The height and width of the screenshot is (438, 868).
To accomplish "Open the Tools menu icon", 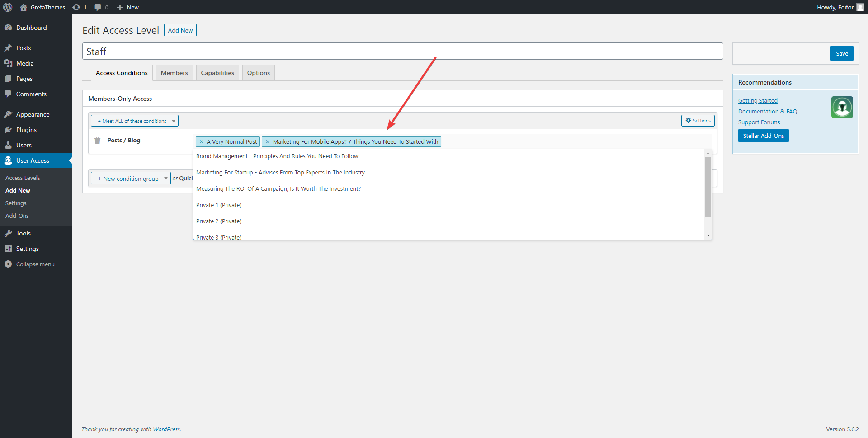I will (x=8, y=233).
